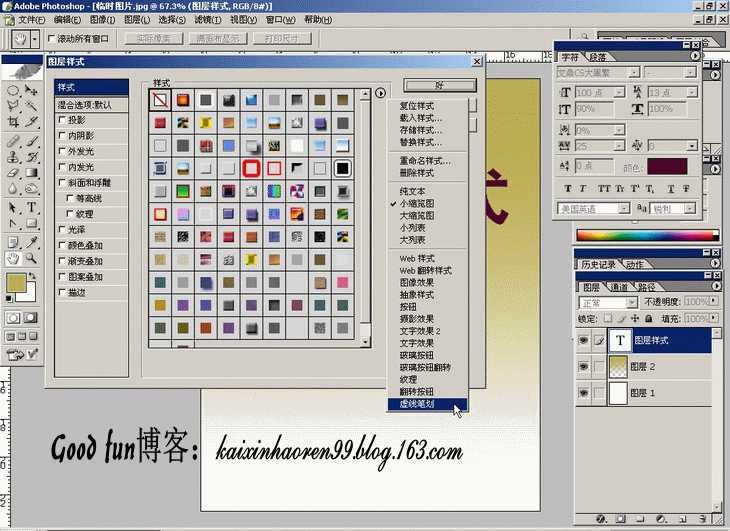Pick the Hand tool in toolbox
This screenshot has height=531, width=730.
13,258
